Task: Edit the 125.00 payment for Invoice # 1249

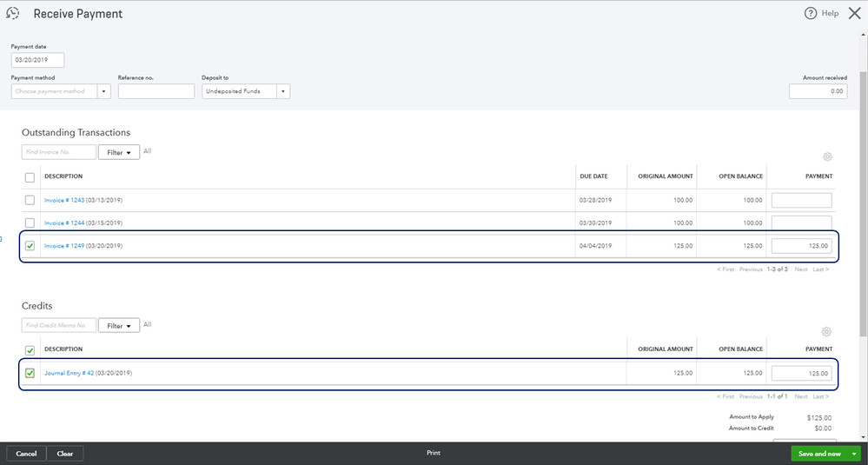Action: (x=802, y=246)
